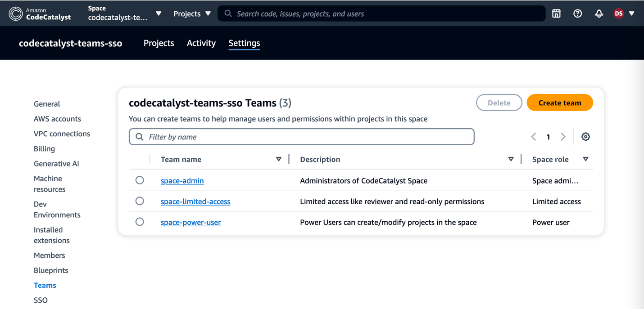Image resolution: width=644 pixels, height=309 pixels.
Task: Go to the next page with the right arrow
Action: 563,137
